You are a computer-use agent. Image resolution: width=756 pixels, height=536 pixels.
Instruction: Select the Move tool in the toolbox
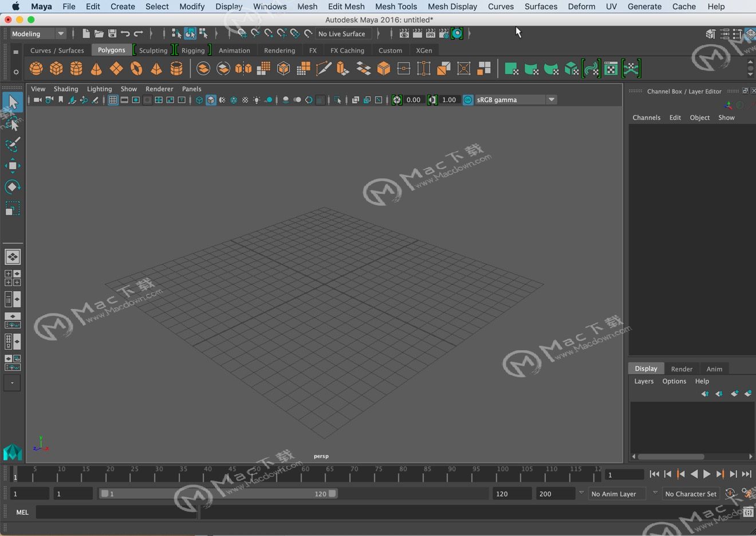coord(13,166)
